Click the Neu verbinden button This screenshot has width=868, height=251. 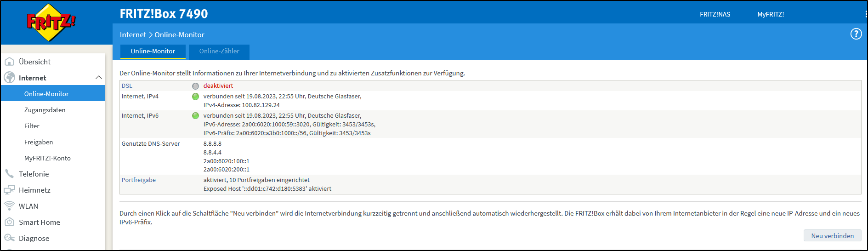(x=832, y=235)
